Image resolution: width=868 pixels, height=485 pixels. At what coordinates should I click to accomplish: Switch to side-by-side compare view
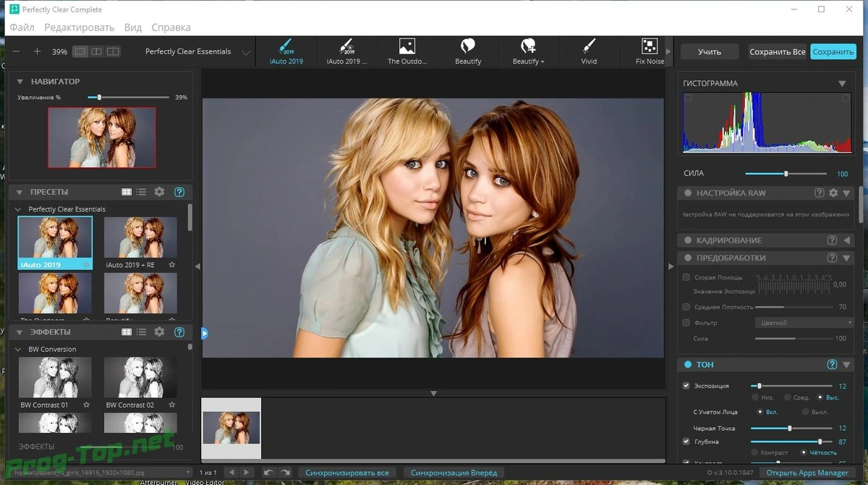coord(96,51)
